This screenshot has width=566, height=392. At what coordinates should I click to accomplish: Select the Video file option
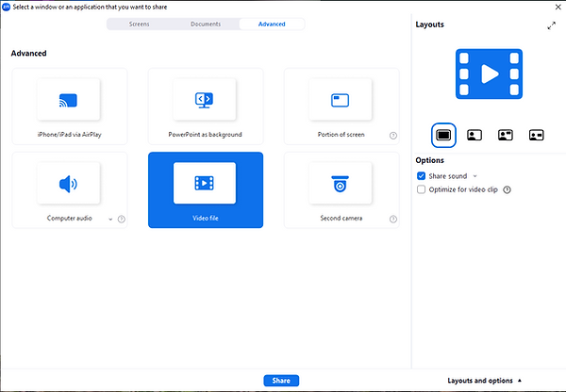206,190
